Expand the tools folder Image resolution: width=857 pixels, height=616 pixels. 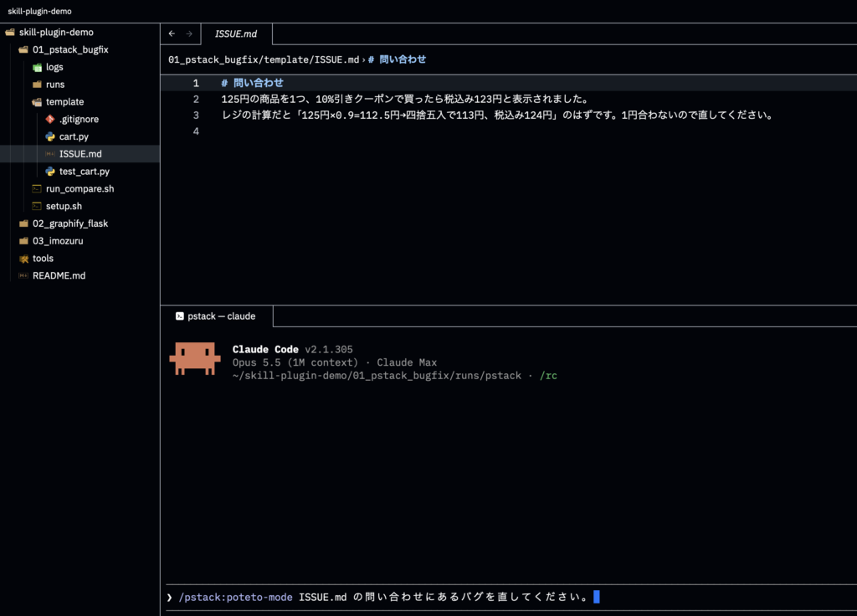coord(44,259)
